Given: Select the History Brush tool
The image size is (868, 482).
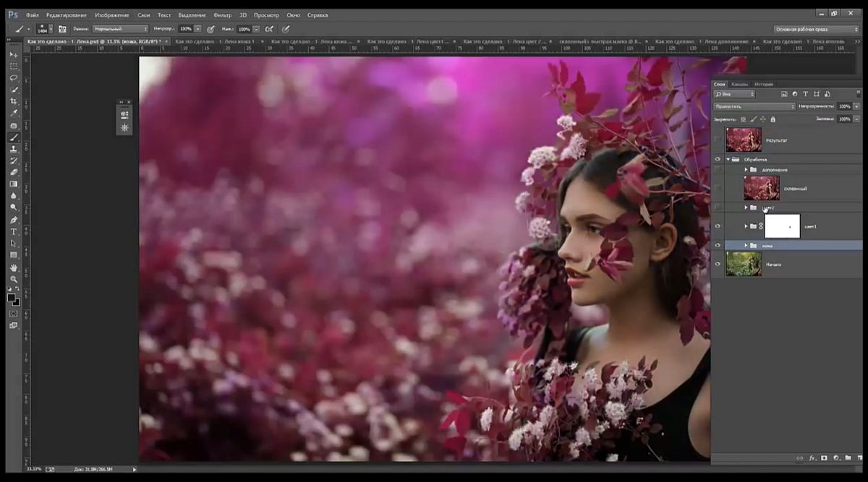Looking at the screenshot, I should [x=13, y=160].
